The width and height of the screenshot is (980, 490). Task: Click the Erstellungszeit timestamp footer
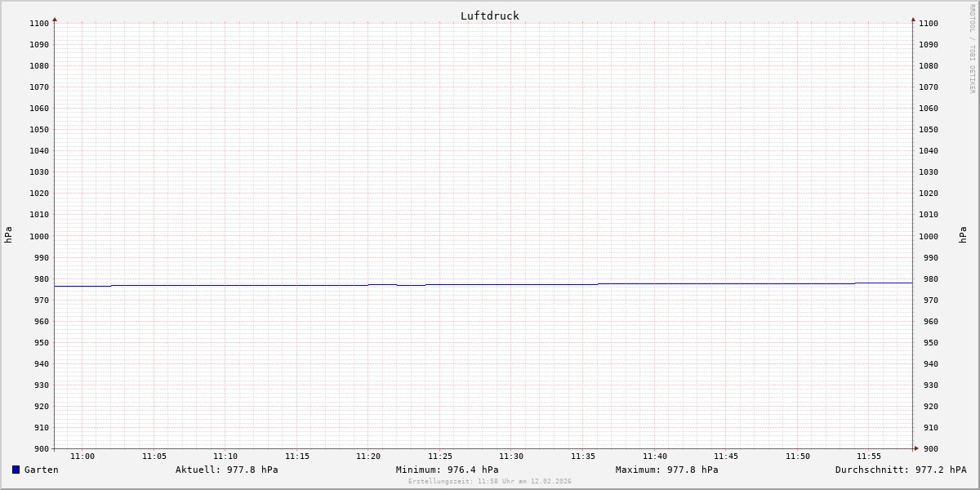489,482
